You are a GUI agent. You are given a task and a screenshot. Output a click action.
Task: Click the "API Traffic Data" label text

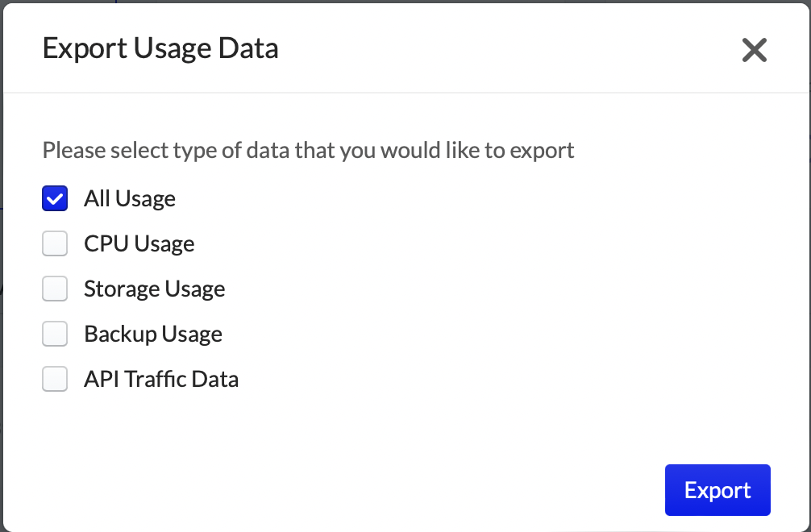[161, 380]
